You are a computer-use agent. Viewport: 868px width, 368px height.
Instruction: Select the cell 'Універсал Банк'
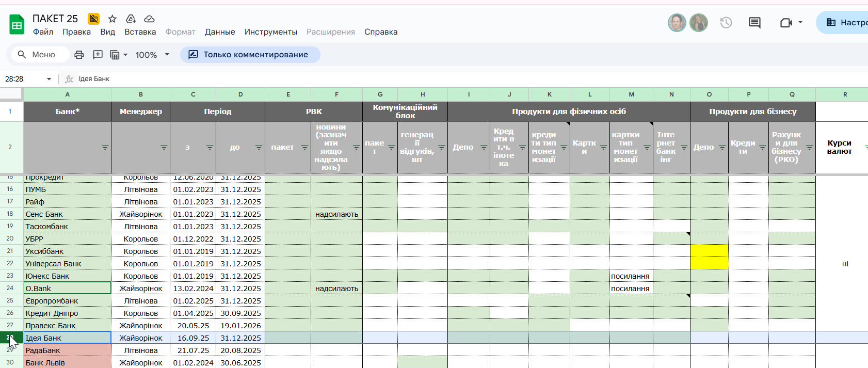(67, 263)
